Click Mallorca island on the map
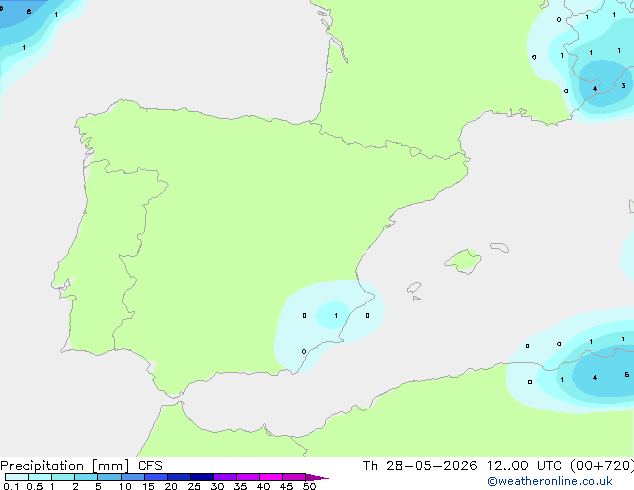 (x=463, y=261)
